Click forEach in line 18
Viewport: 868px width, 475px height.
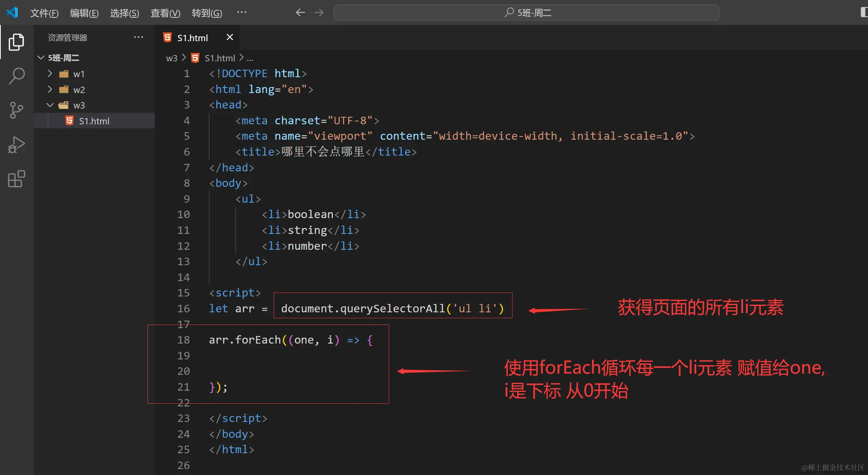click(258, 340)
